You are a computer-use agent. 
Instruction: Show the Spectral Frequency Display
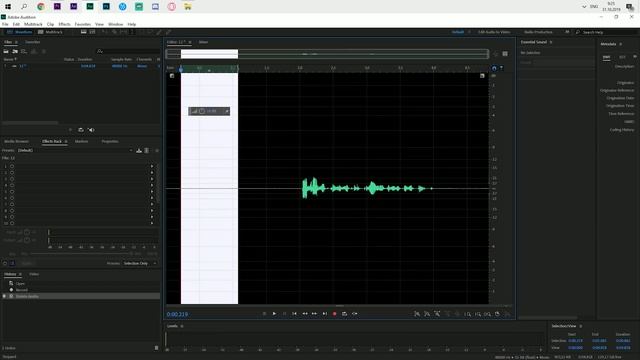84,32
